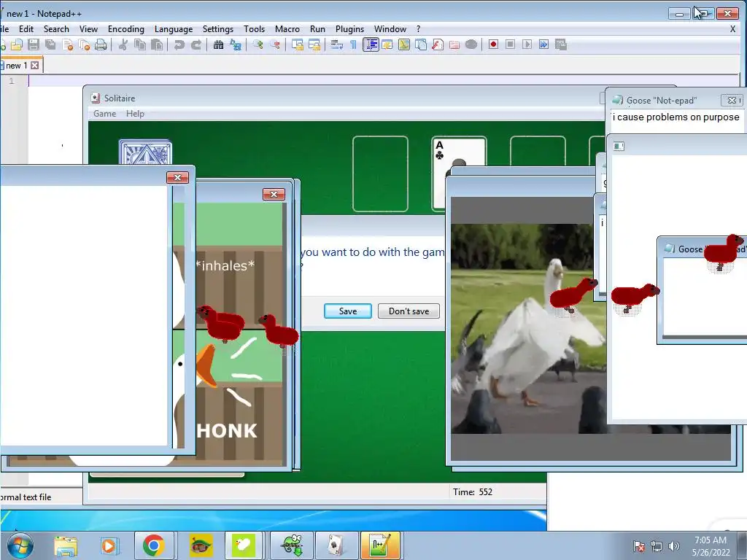Toggle Word Wrap in the toolbar
The width and height of the screenshot is (747, 560).
coord(337,44)
